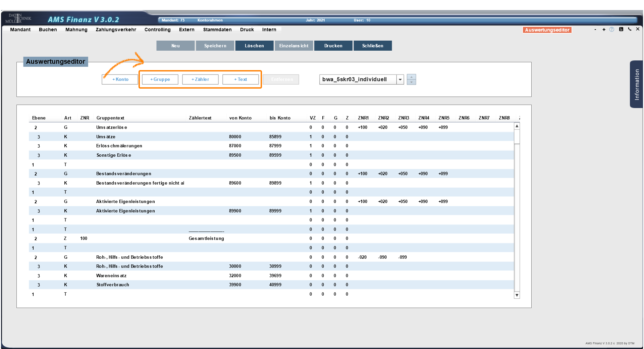Click the Speichern button
Screen dimensions: 644x349
coord(215,46)
